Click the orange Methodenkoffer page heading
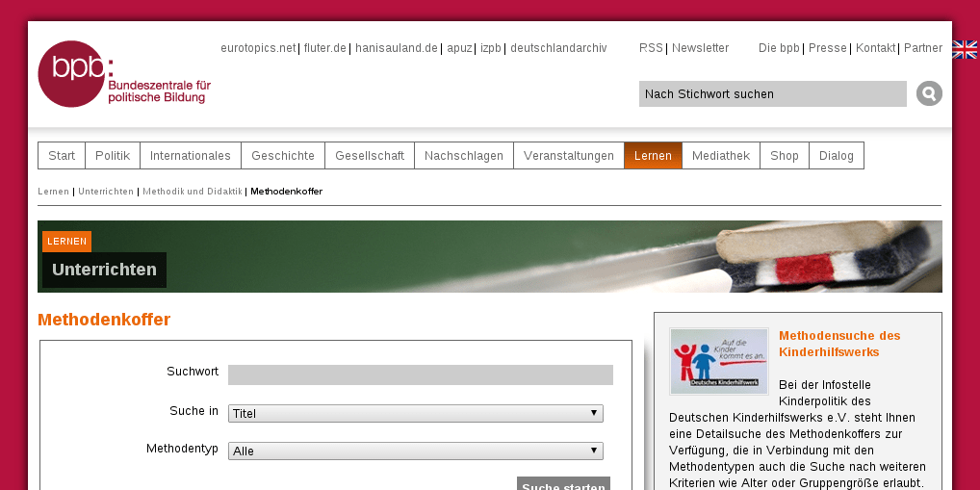This screenshot has width=980, height=490. 104,320
